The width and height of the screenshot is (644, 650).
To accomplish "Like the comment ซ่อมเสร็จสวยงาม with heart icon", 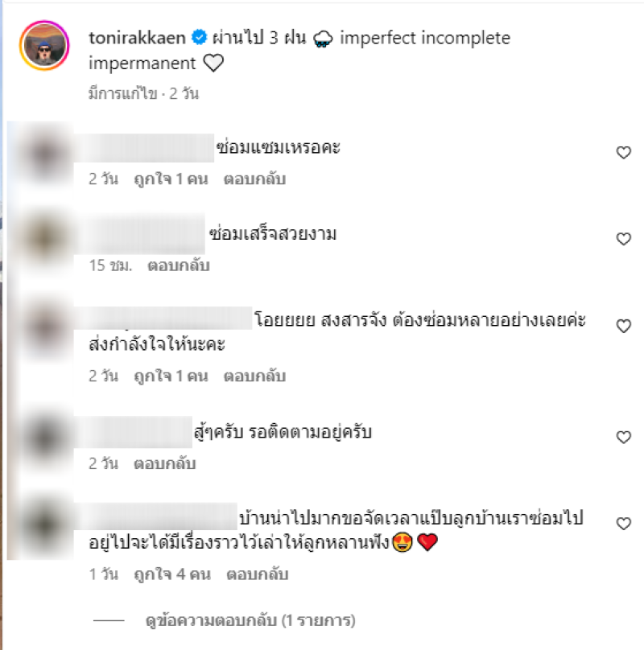I will [623, 239].
